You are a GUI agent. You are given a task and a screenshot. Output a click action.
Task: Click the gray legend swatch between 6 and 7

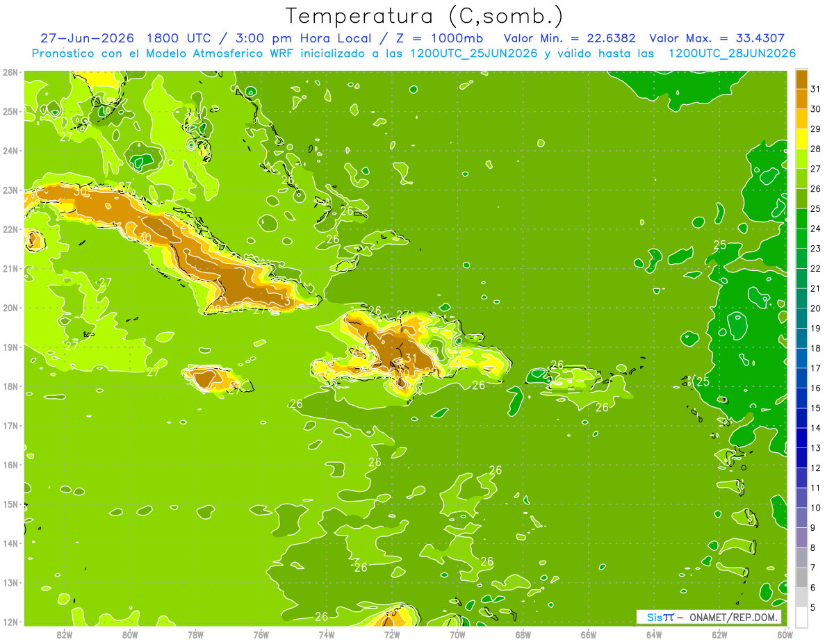801,577
